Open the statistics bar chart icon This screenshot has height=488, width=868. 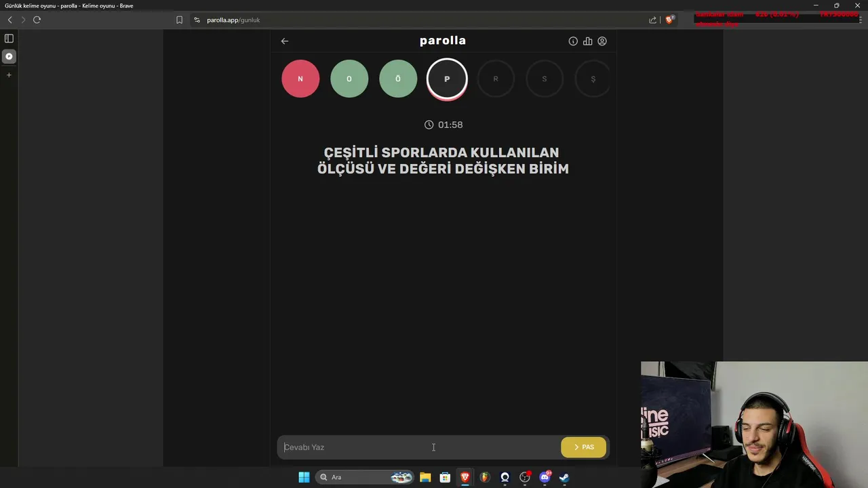(587, 41)
